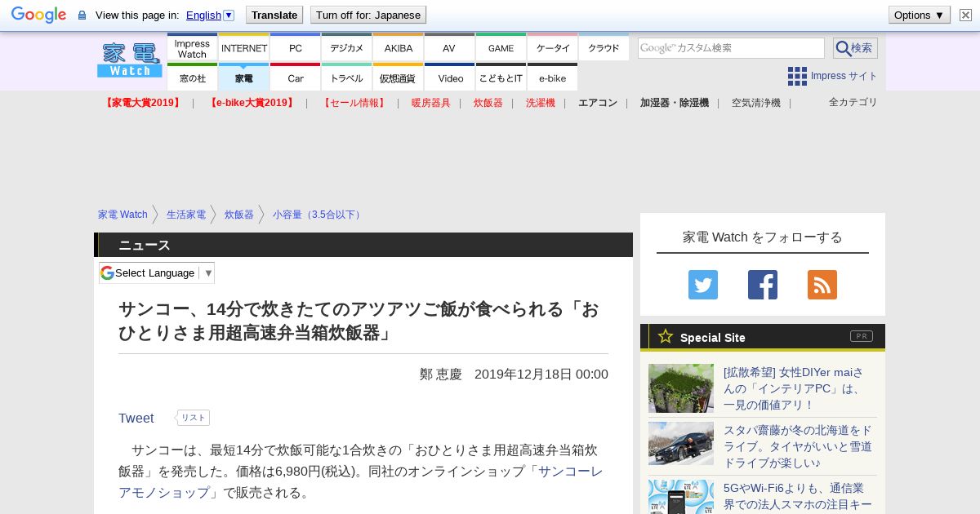Click the インテリアPC article thumbnail

681,388
